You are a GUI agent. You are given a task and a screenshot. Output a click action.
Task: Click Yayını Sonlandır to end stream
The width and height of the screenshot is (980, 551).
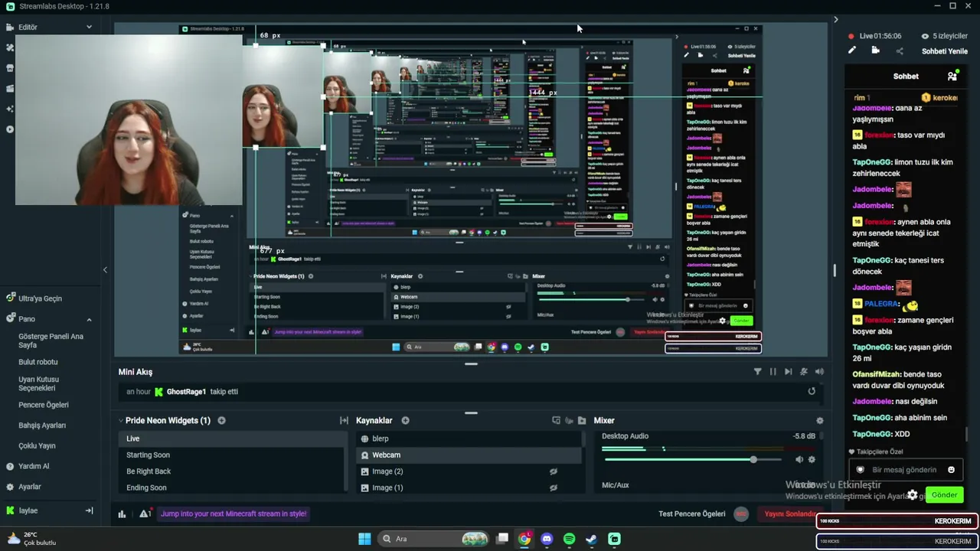pyautogui.click(x=792, y=514)
